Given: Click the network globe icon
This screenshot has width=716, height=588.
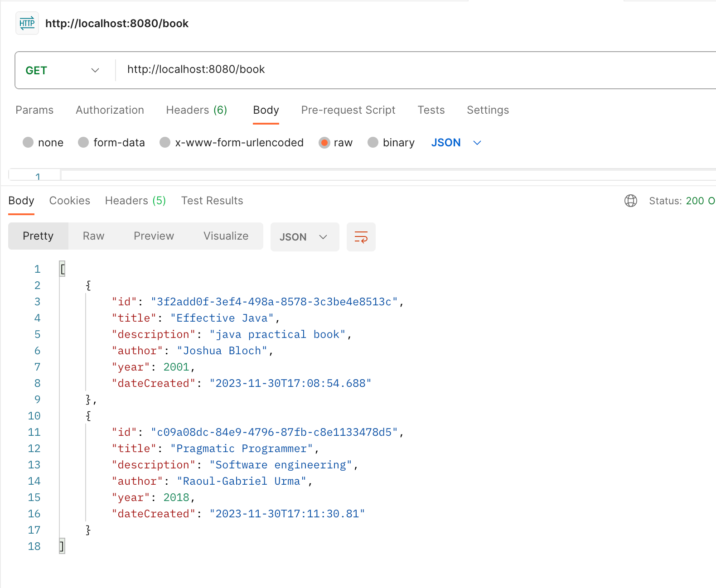Looking at the screenshot, I should coord(631,201).
